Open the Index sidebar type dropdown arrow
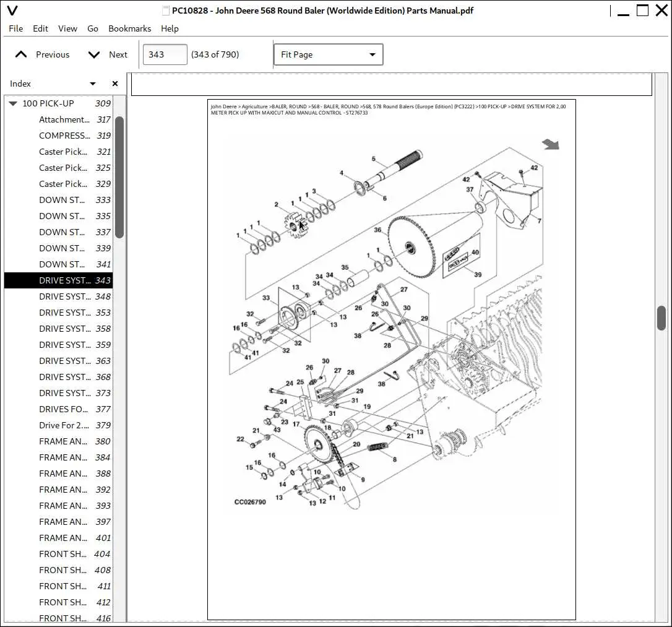 [x=93, y=84]
